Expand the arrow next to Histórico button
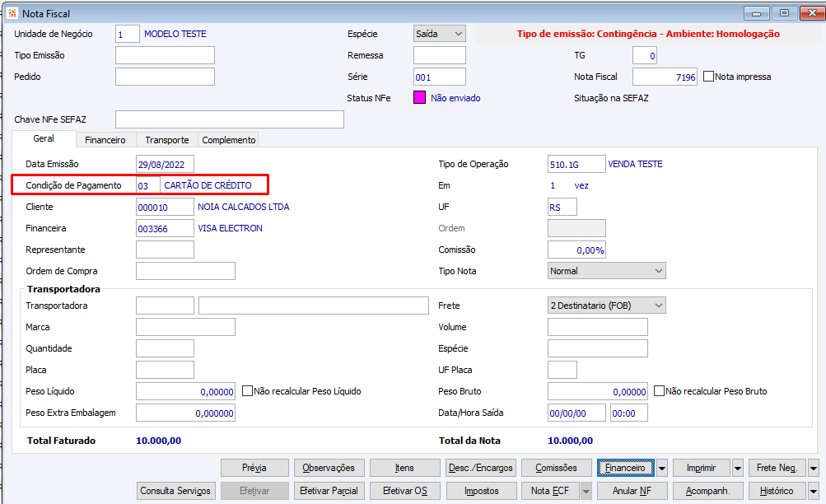Viewport: 826px width, 504px height. click(x=814, y=491)
